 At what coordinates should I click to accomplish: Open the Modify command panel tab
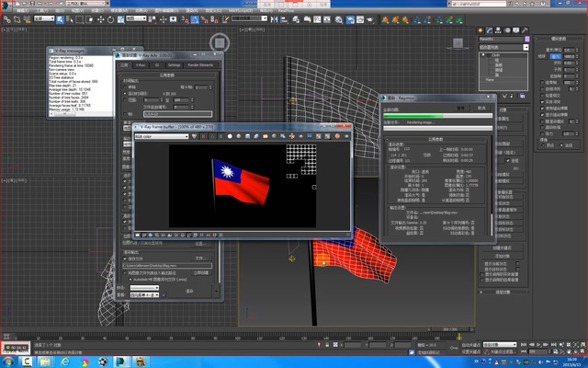[x=489, y=30]
